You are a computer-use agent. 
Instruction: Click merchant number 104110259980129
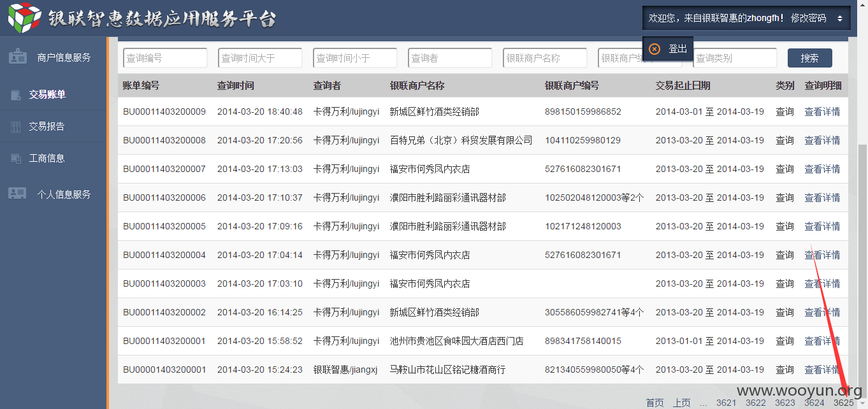(x=582, y=140)
